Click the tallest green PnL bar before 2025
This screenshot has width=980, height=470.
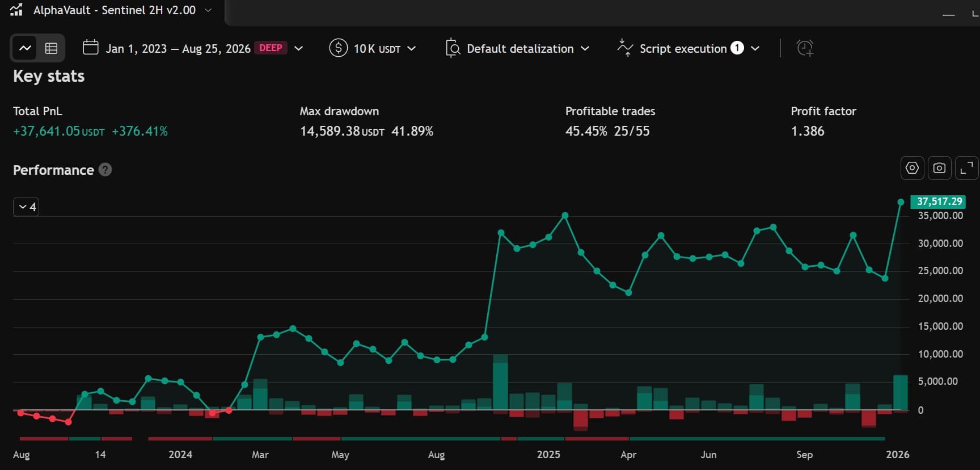coord(500,382)
